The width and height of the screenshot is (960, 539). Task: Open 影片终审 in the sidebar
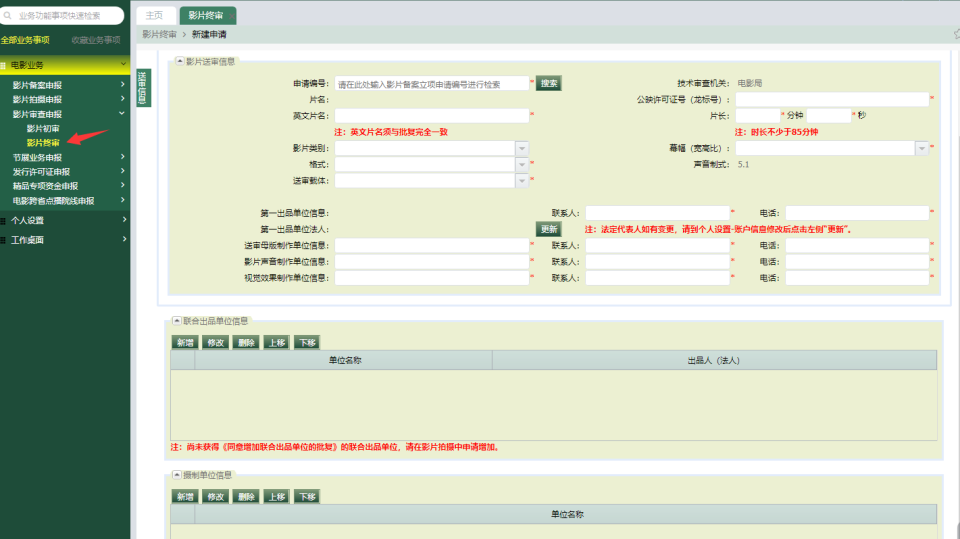(43, 143)
